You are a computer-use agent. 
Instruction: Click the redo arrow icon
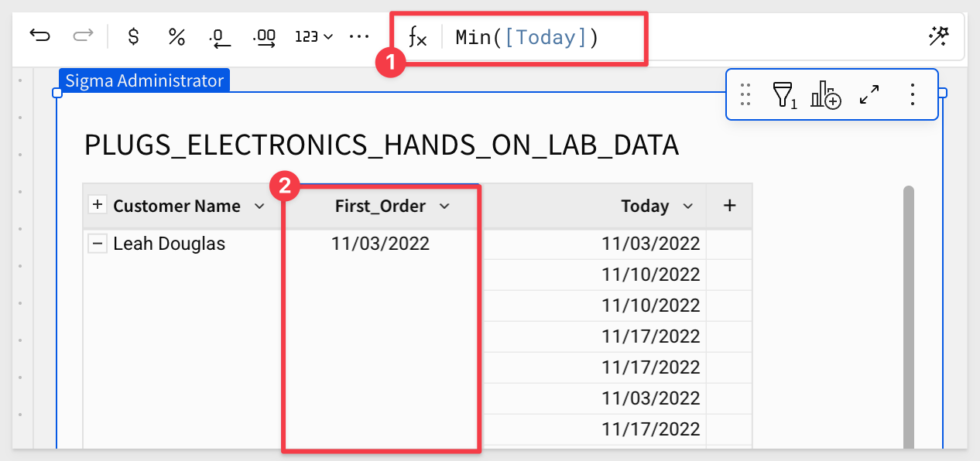[x=82, y=36]
